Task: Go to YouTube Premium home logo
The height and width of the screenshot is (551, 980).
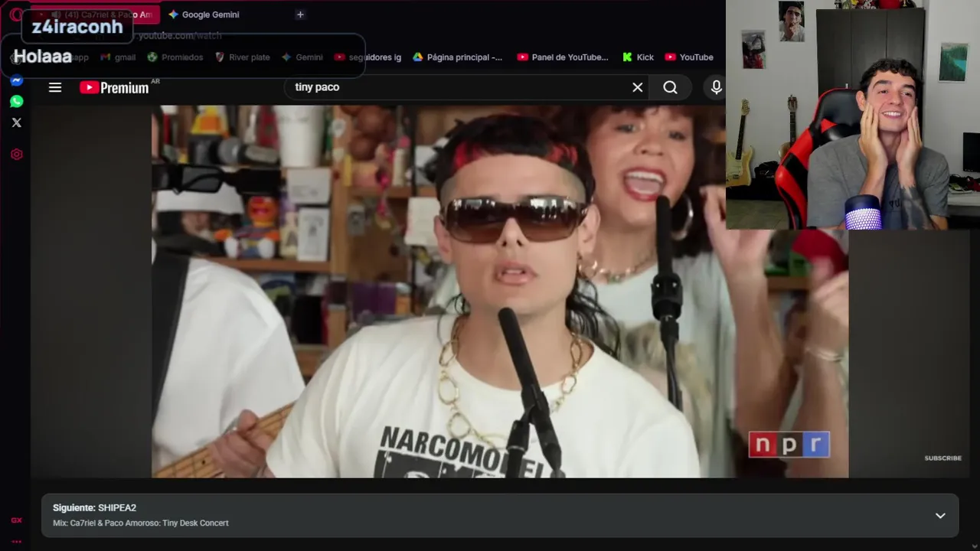Action: coord(115,88)
